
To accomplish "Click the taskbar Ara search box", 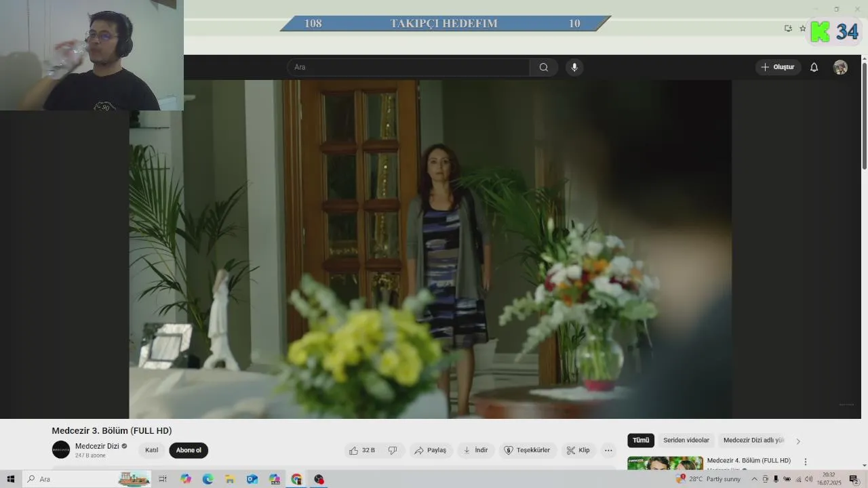I will [87, 479].
